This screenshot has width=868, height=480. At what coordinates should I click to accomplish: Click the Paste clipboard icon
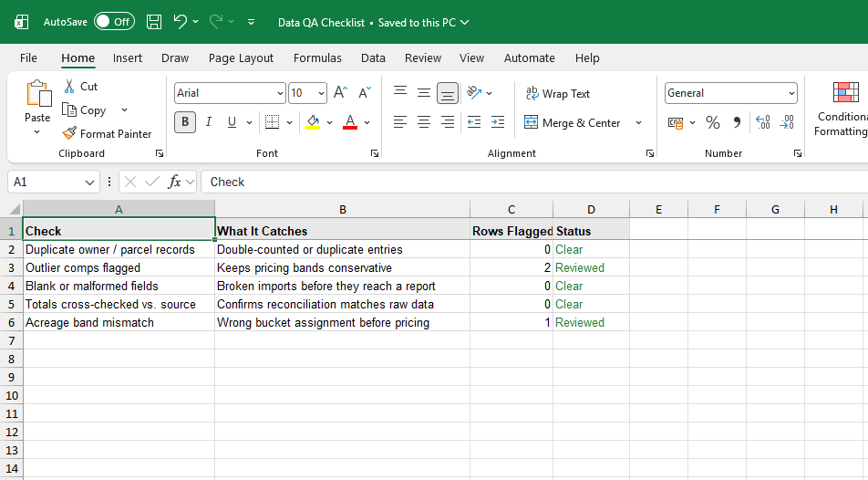(38, 93)
